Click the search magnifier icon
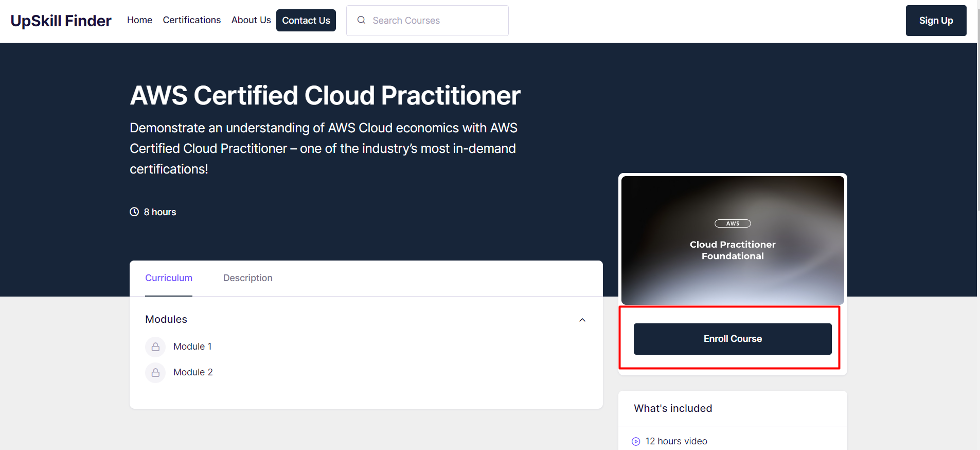The width and height of the screenshot is (980, 450). pyautogui.click(x=362, y=20)
